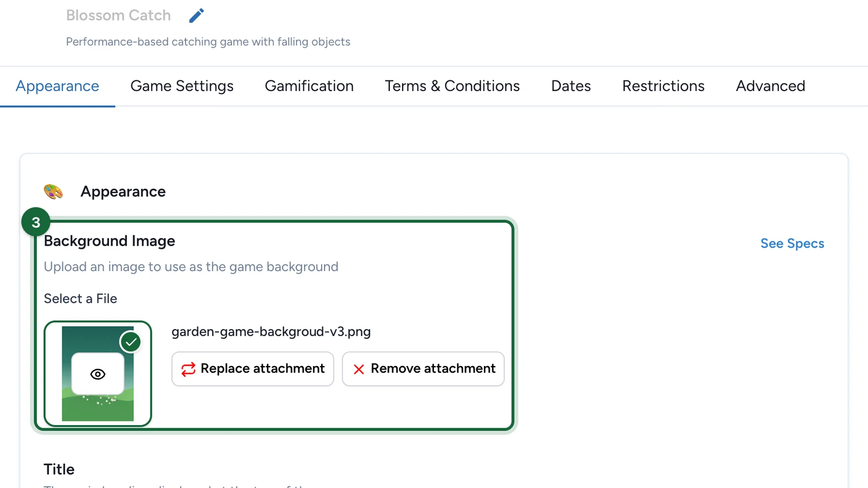Screen dimensions: 868x488
Task: Click the Select a File label
Action: 80,299
